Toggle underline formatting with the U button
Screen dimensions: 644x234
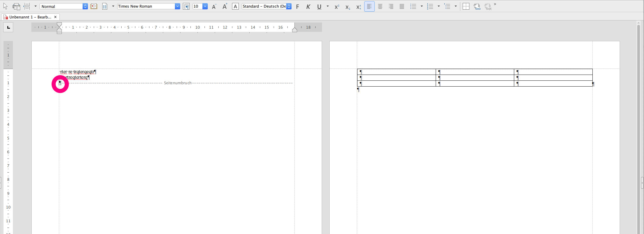pos(319,6)
